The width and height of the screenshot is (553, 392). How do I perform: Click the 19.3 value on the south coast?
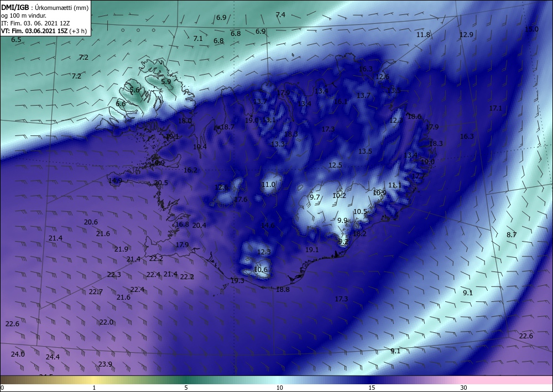click(x=237, y=281)
